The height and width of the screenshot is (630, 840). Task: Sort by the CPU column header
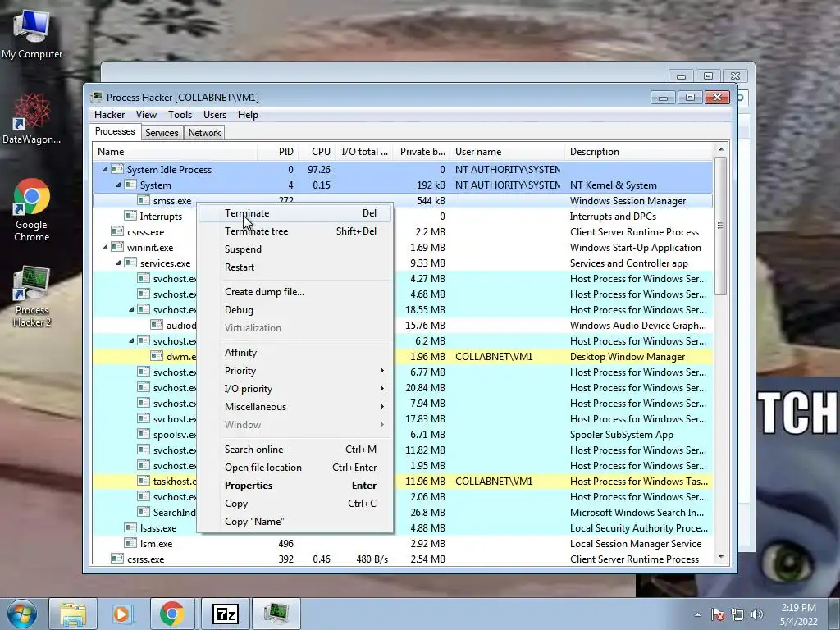316,152
